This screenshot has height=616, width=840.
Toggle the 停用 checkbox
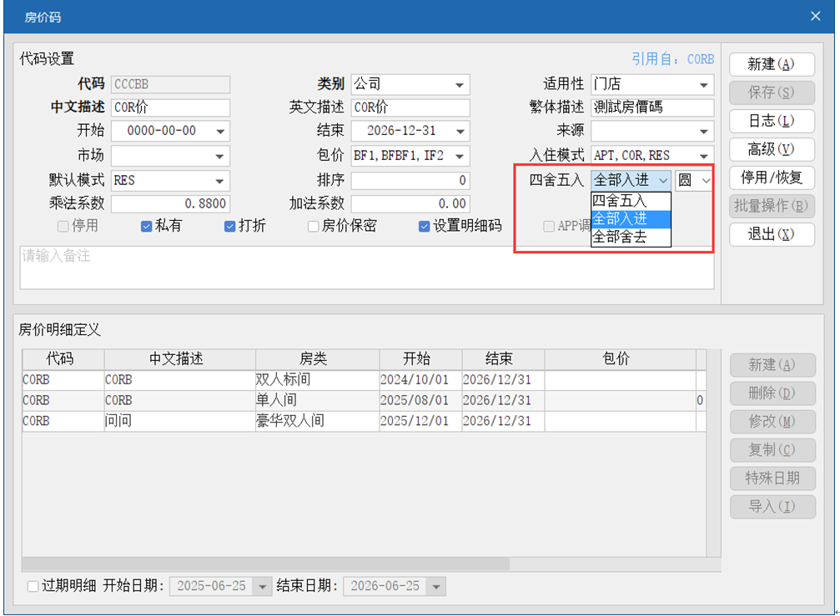(x=63, y=227)
